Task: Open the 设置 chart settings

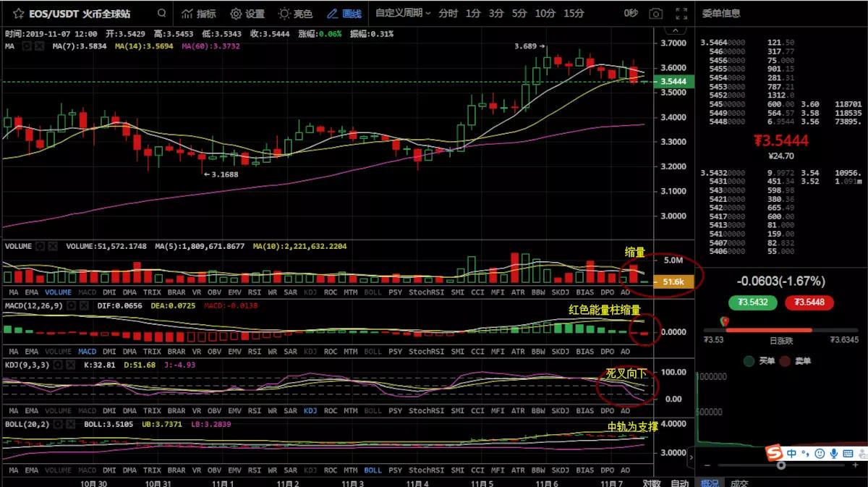Action: click(247, 14)
